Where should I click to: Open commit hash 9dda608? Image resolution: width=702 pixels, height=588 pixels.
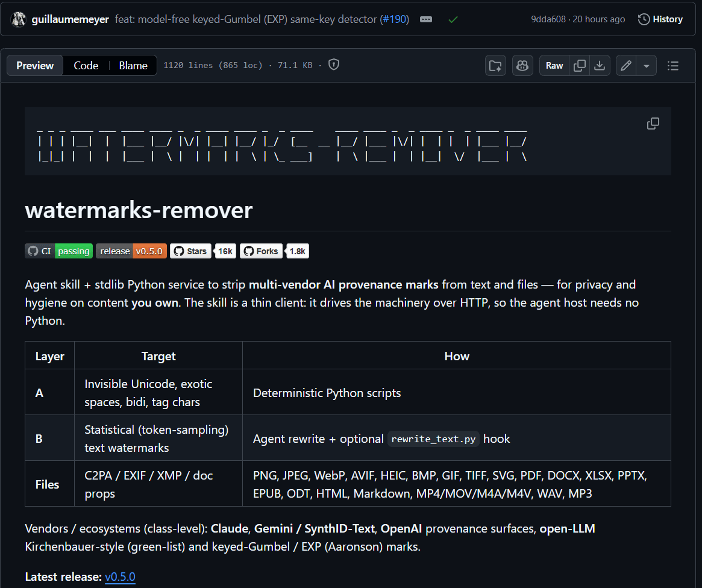(548, 19)
